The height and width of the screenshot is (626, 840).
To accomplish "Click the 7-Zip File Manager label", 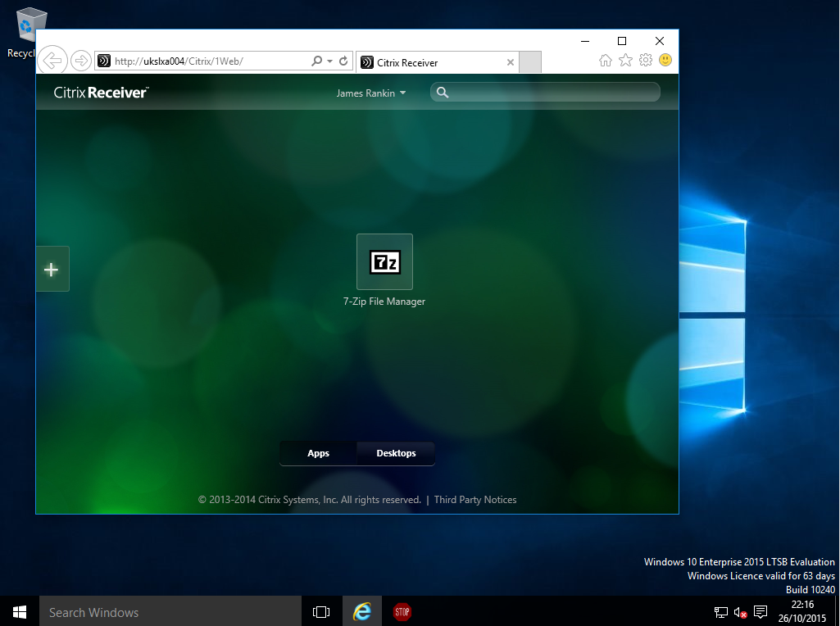I will (x=384, y=302).
